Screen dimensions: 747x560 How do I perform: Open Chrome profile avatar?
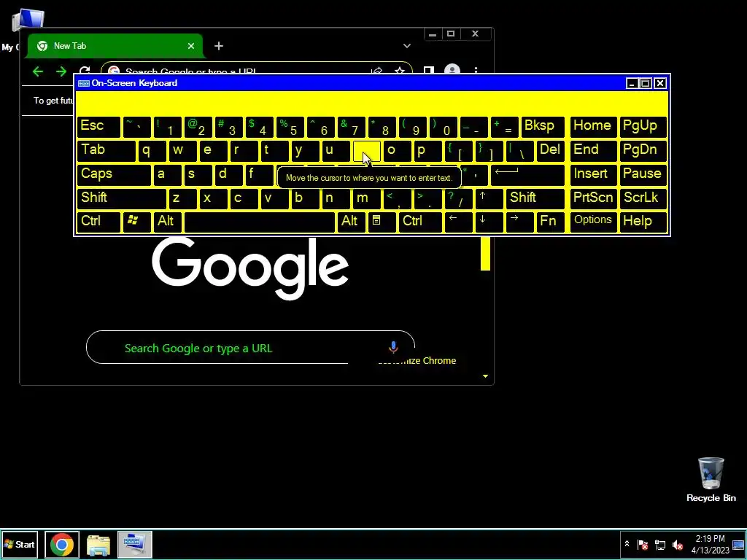point(452,69)
